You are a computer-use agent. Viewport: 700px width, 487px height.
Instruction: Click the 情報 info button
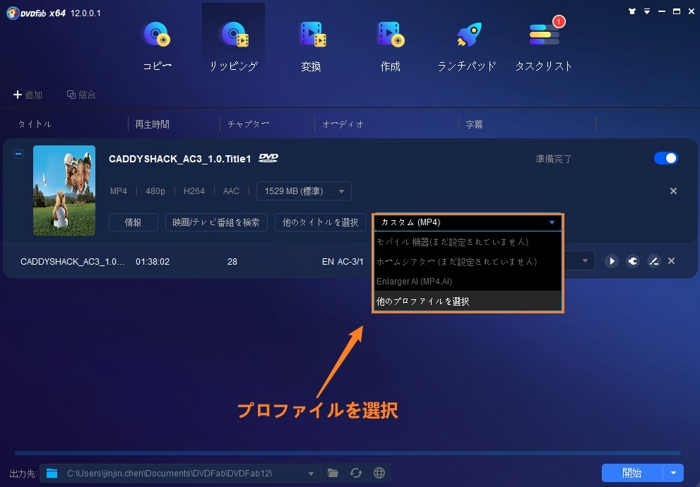(133, 222)
